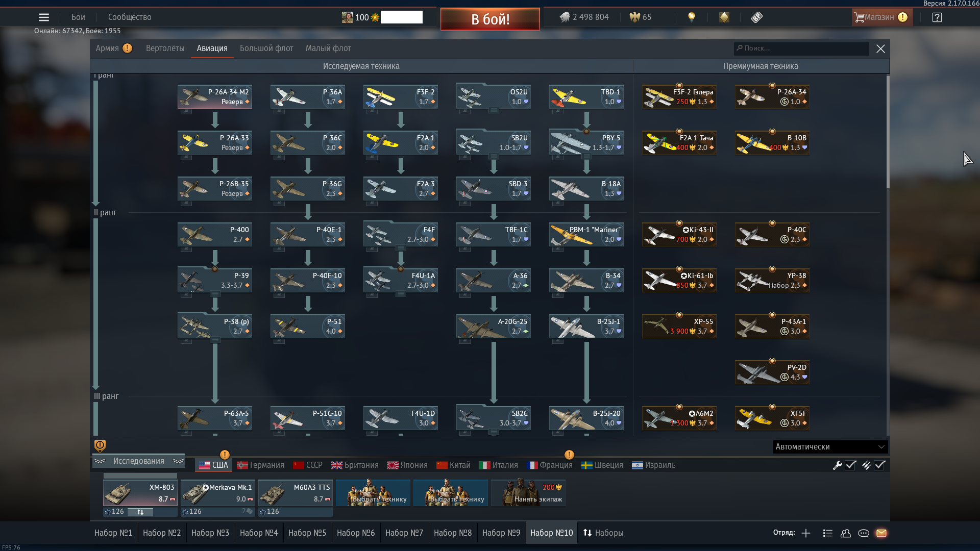Open the friends contacts icon

click(x=846, y=533)
